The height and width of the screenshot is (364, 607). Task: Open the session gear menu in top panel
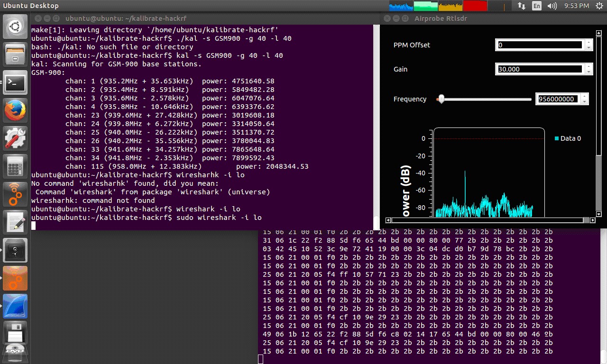(598, 6)
